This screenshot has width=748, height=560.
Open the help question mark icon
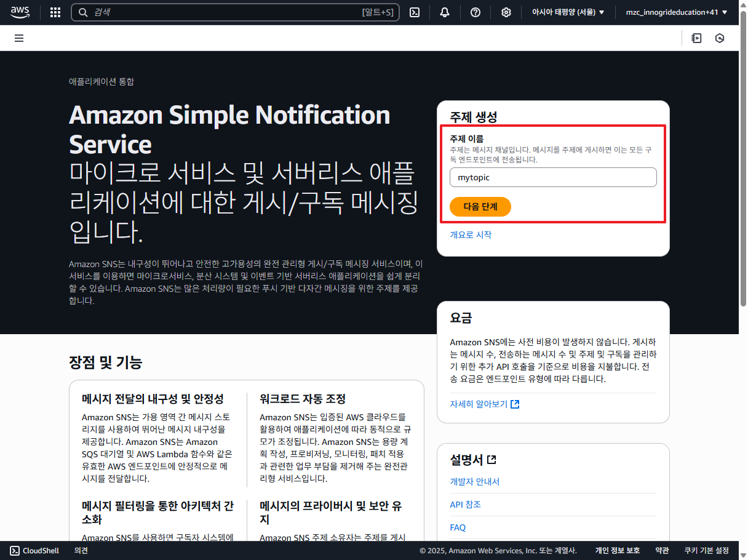click(x=475, y=12)
